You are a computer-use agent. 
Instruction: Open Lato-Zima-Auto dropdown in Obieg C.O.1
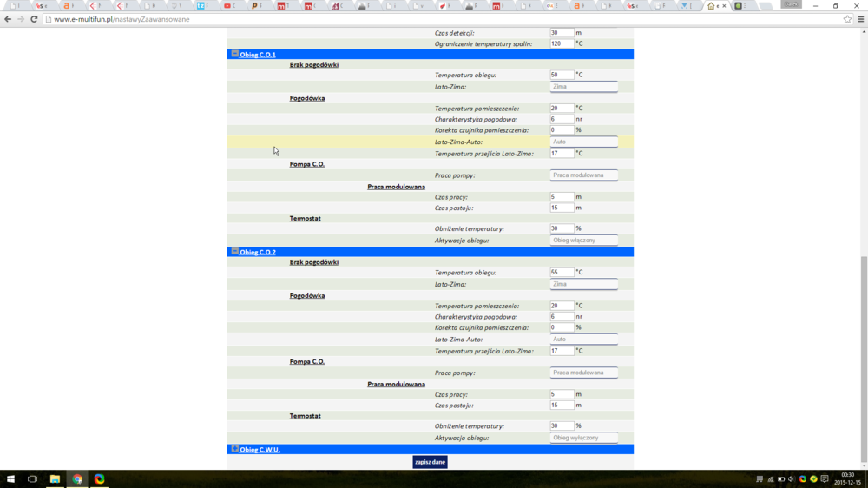tap(583, 142)
